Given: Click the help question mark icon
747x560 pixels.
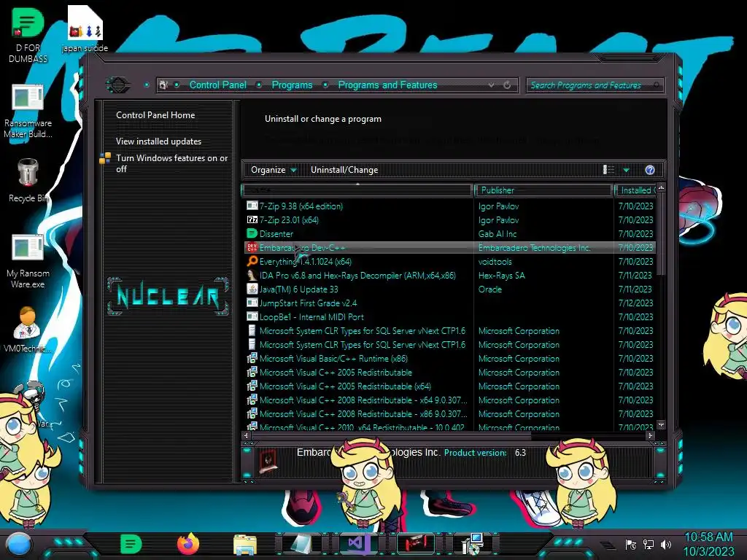Looking at the screenshot, I should (650, 170).
